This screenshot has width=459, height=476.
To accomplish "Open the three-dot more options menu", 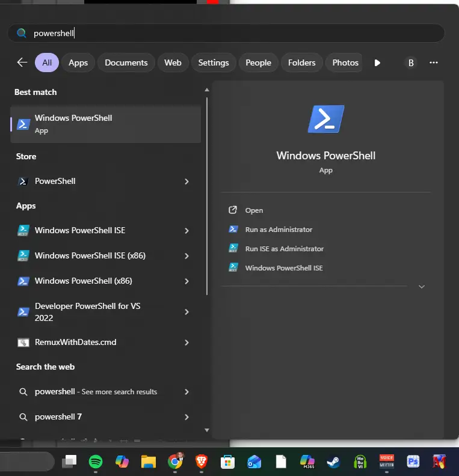I will coord(434,63).
